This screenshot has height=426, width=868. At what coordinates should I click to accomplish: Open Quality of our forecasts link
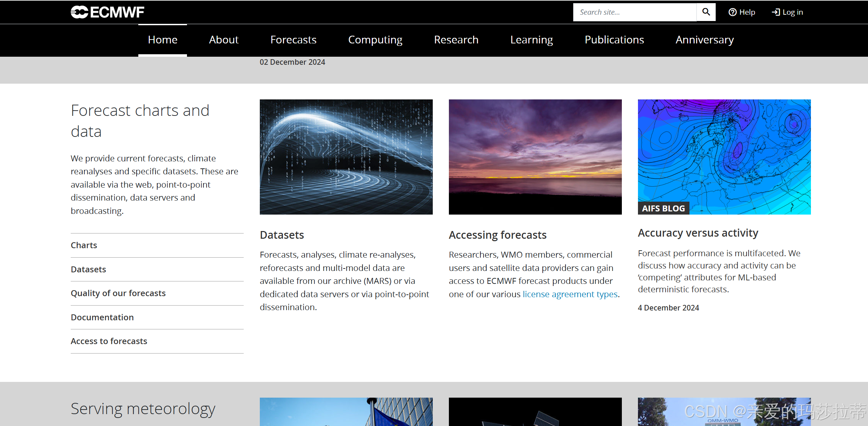[x=118, y=293]
